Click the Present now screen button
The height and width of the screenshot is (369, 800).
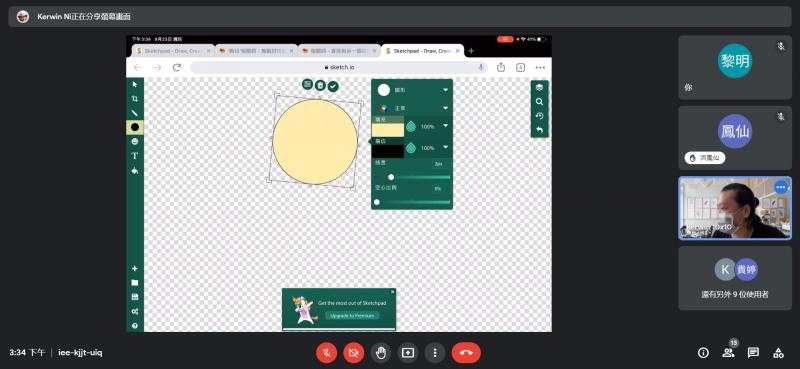pyautogui.click(x=408, y=353)
